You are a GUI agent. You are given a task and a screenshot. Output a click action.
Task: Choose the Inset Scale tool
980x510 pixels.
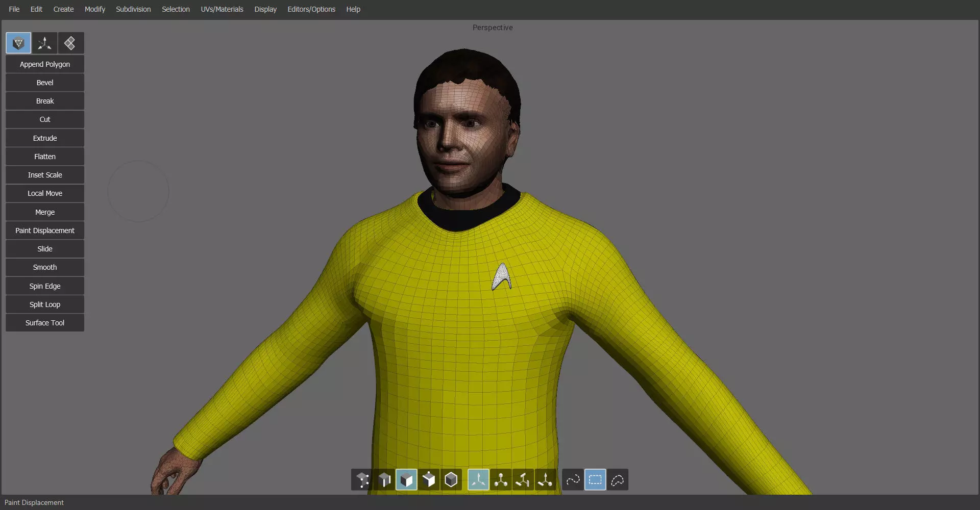pyautogui.click(x=45, y=175)
